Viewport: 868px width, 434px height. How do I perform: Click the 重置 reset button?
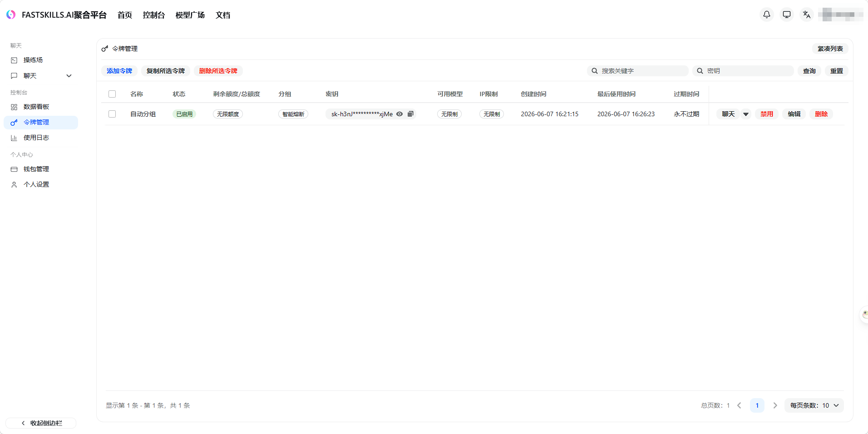837,71
